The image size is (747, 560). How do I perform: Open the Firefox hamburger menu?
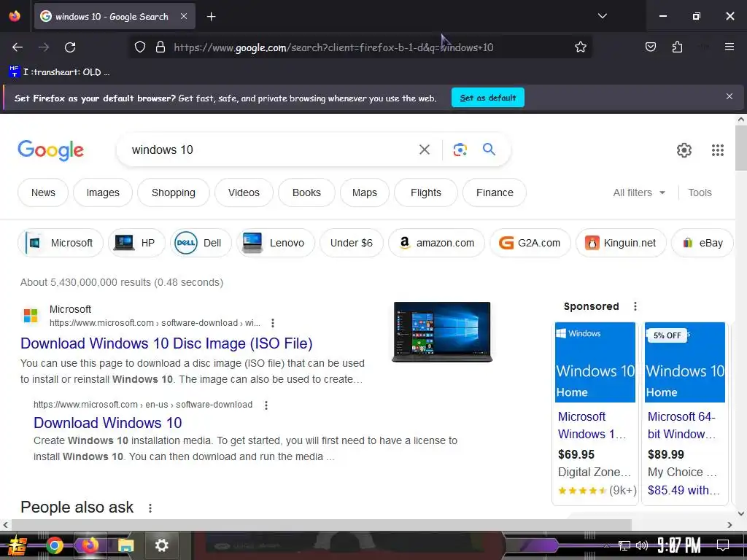click(x=729, y=47)
